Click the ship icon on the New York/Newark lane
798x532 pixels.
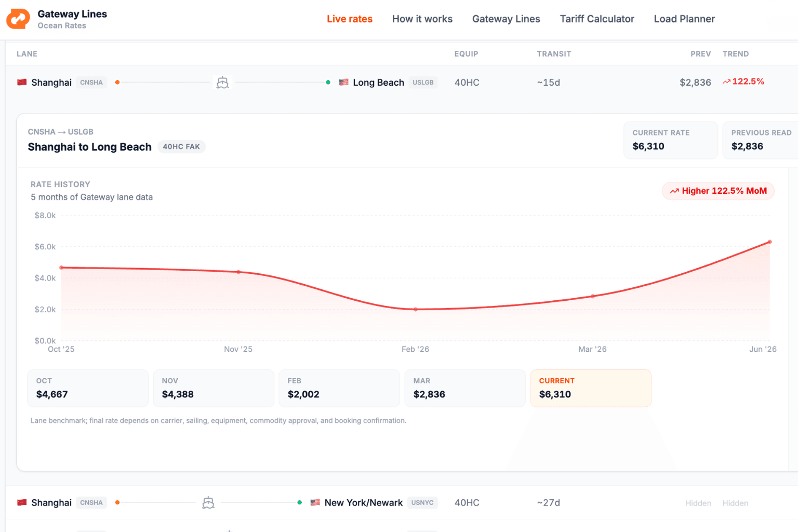point(208,502)
